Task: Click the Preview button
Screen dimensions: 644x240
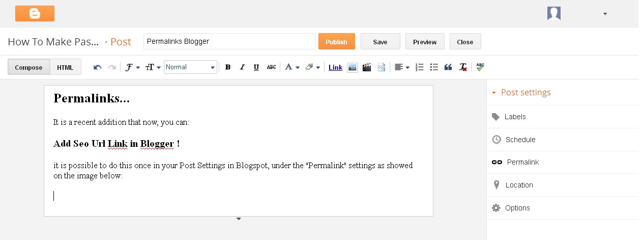Action: pos(425,42)
